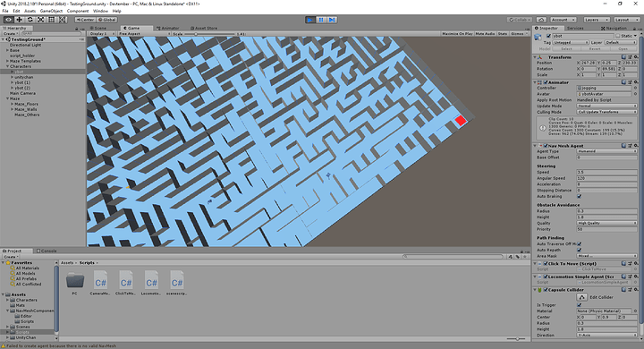The image size is (644, 349).
Task: Open the ClickToMove C# script asset
Action: pyautogui.click(x=126, y=283)
